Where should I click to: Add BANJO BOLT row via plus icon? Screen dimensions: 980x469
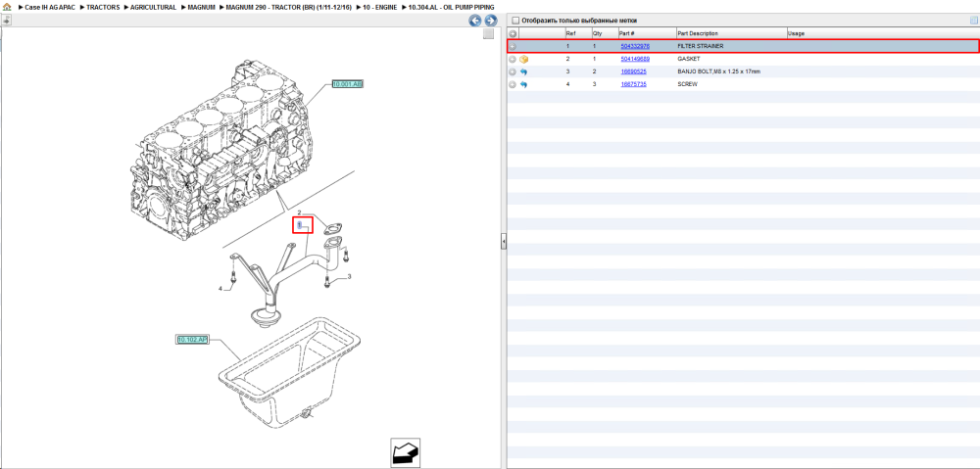tap(513, 71)
